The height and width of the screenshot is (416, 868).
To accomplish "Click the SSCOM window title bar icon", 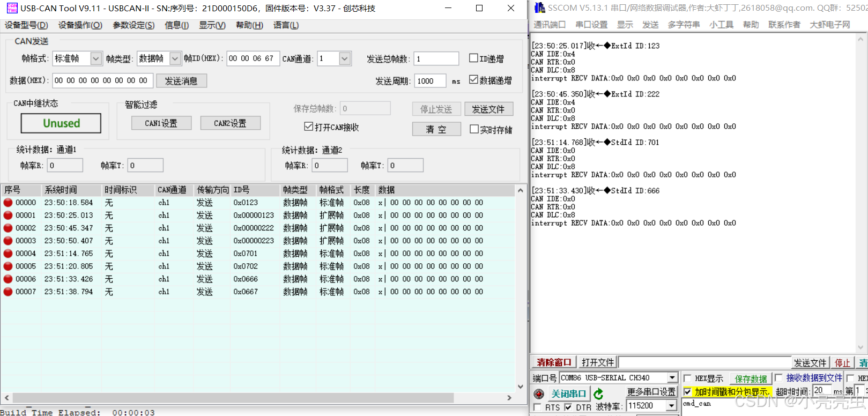I will click(x=539, y=8).
